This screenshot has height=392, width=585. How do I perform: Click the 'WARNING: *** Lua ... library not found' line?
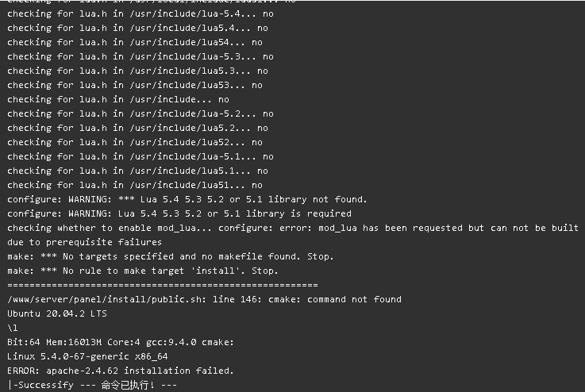pyautogui.click(x=187, y=199)
